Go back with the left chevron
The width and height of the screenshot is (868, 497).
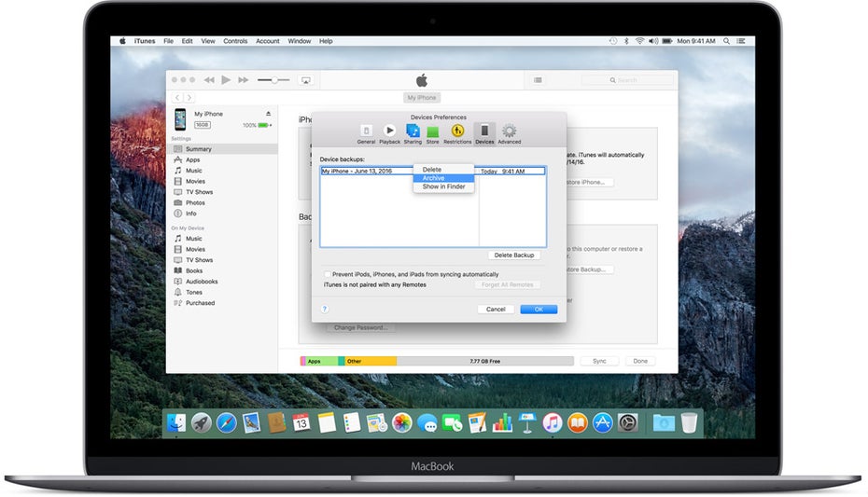coord(177,97)
